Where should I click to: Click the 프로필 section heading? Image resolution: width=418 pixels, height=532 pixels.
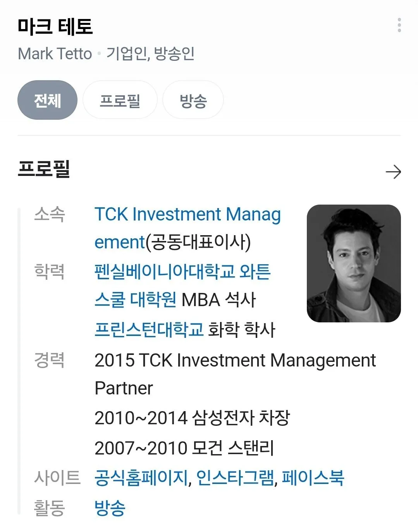44,169
